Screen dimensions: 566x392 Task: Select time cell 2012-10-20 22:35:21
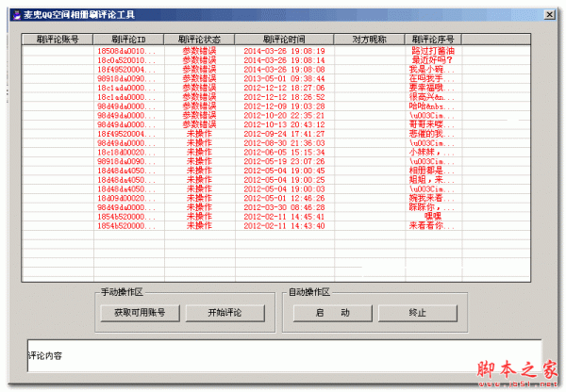click(284, 115)
